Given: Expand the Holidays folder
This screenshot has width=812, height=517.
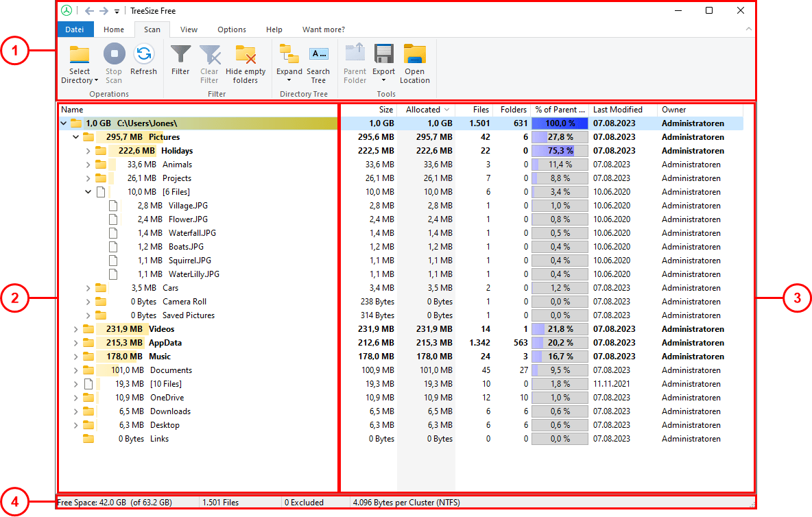Looking at the screenshot, I should pos(88,151).
